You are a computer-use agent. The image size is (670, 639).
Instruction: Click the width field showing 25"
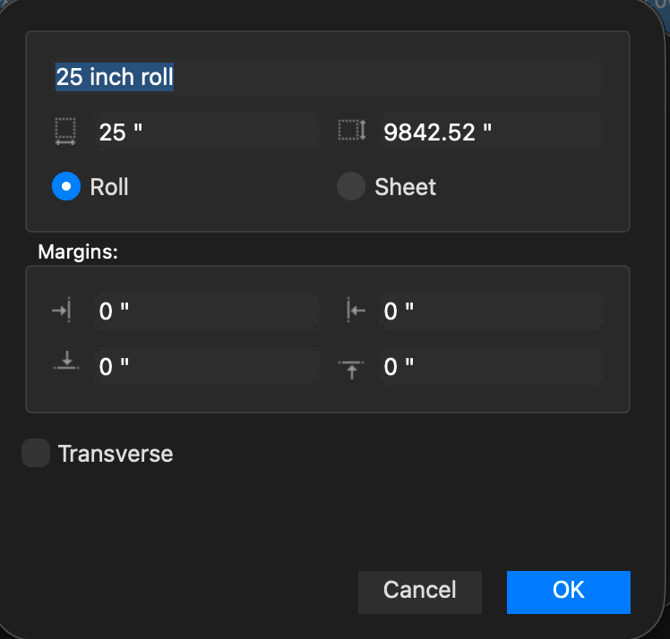click(x=206, y=132)
